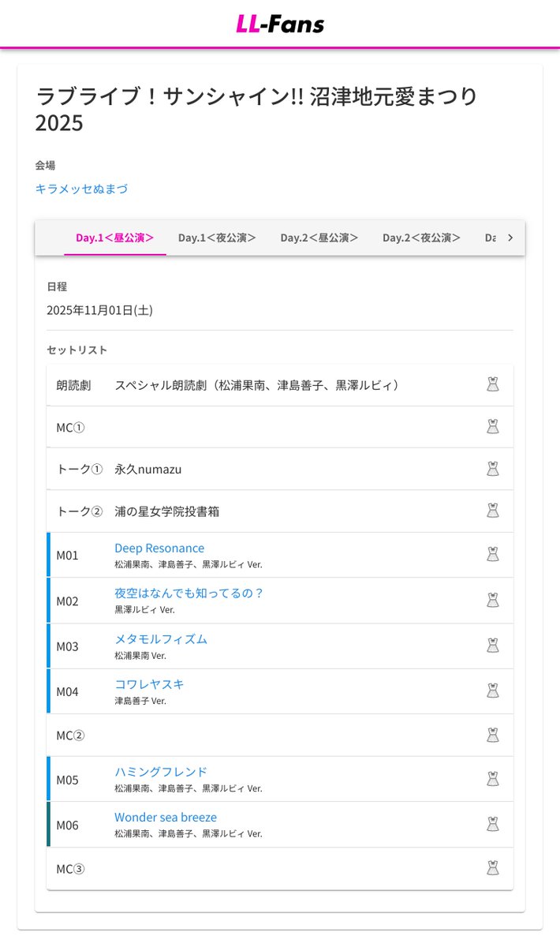Click the 黒澤ルビィ Ver. subtitle
The image size is (560, 947).
[x=144, y=610]
